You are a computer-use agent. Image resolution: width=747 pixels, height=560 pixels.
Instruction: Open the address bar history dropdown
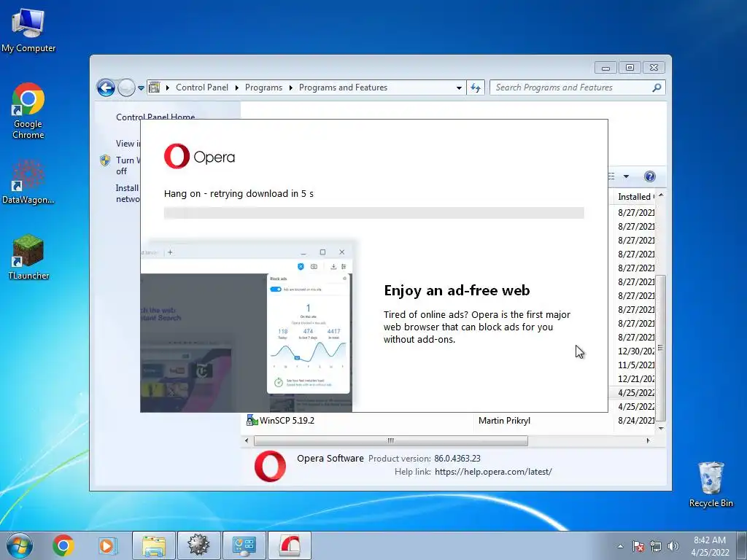pos(459,88)
